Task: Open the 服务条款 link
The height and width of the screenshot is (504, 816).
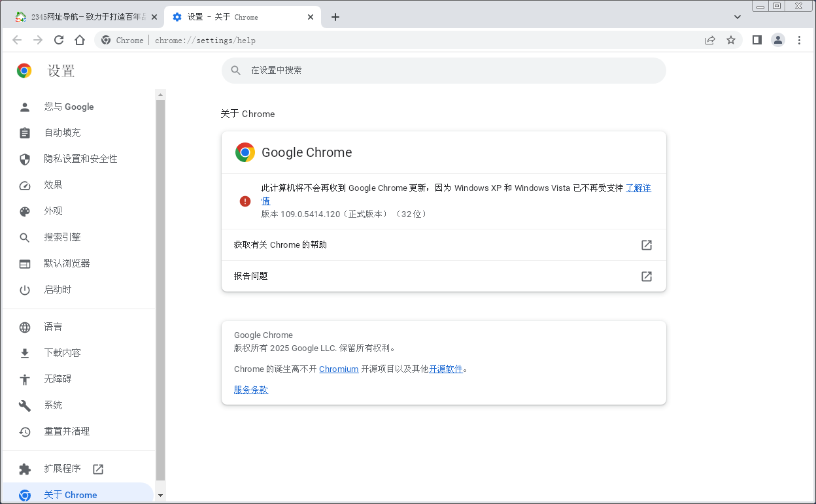Action: pyautogui.click(x=251, y=390)
